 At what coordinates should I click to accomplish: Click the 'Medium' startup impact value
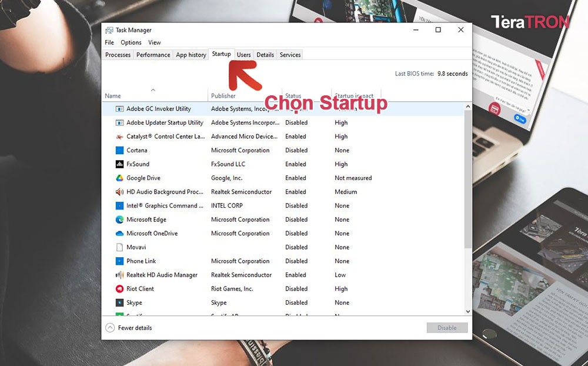tap(346, 192)
